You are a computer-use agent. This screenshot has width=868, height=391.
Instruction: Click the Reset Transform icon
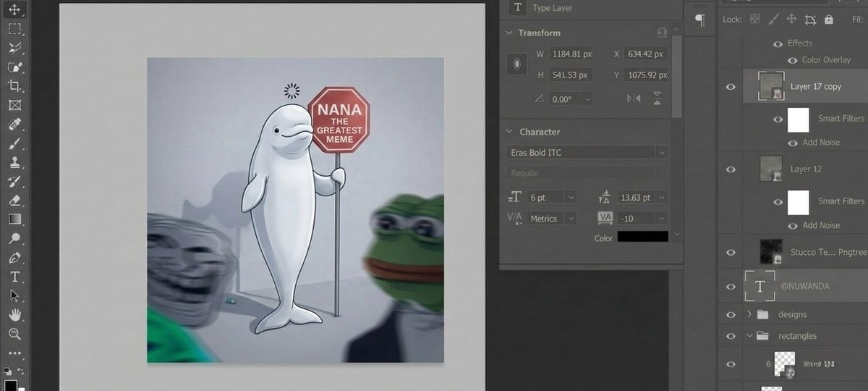661,33
